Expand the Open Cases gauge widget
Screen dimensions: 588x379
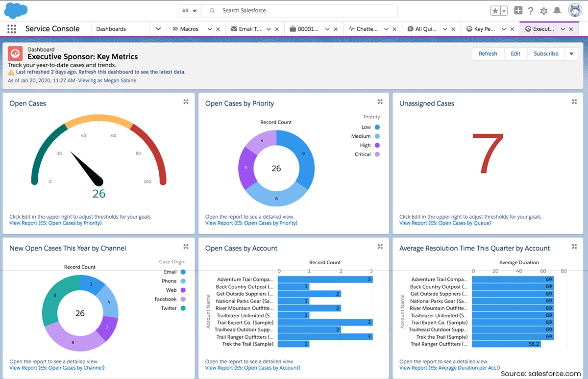coord(186,101)
